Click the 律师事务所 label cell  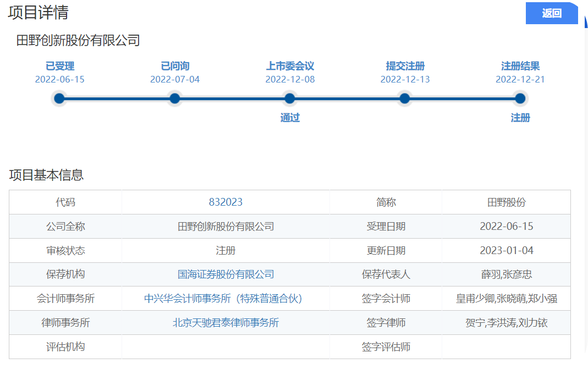point(65,322)
